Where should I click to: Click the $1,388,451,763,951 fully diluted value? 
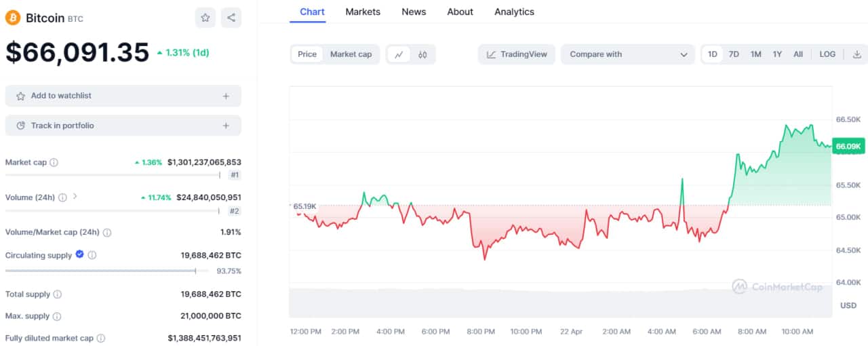(204, 338)
